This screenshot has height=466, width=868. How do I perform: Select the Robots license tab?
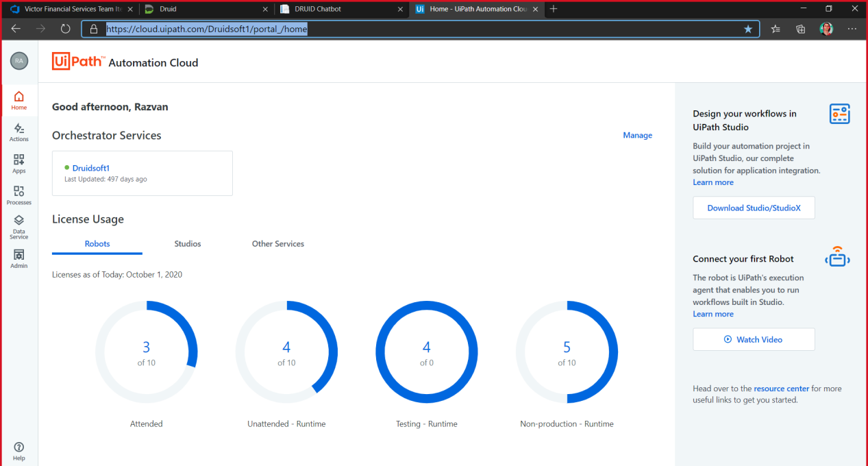[x=97, y=244]
